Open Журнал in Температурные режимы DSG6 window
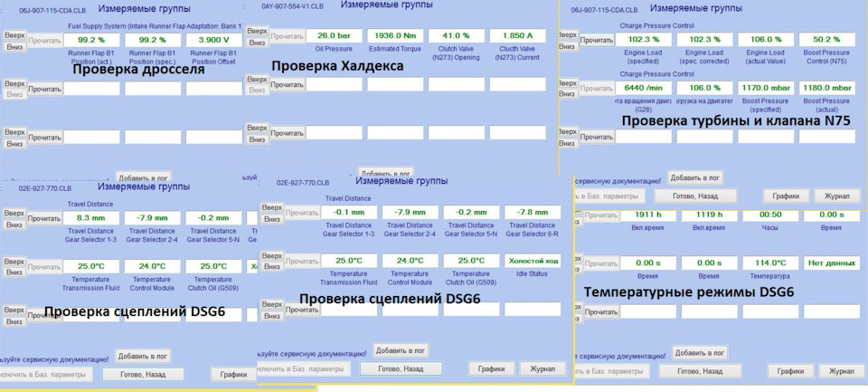 coord(842,371)
